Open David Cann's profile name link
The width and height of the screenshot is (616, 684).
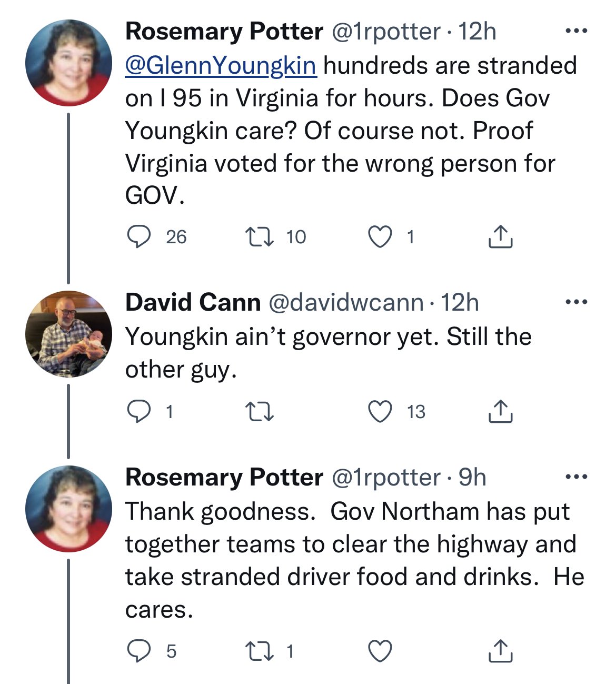pyautogui.click(x=193, y=303)
